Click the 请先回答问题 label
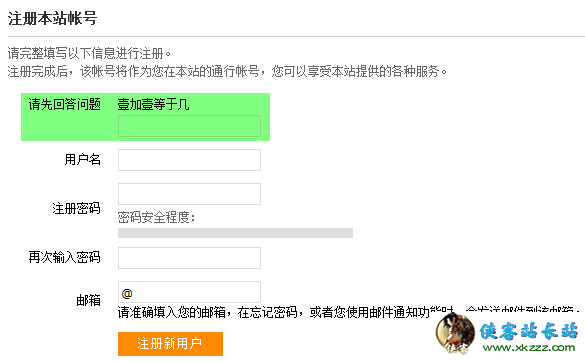This screenshot has width=585, height=362. pyautogui.click(x=65, y=104)
